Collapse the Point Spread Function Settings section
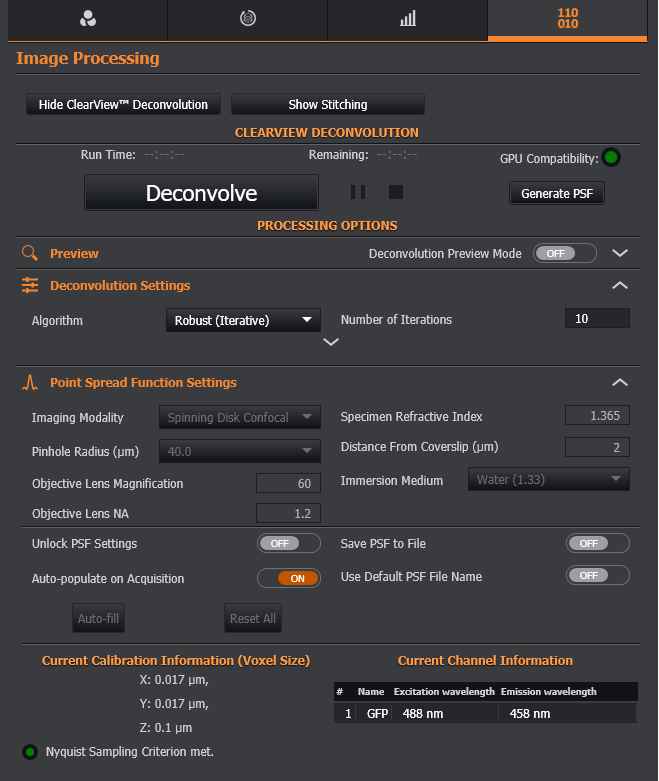 (620, 382)
